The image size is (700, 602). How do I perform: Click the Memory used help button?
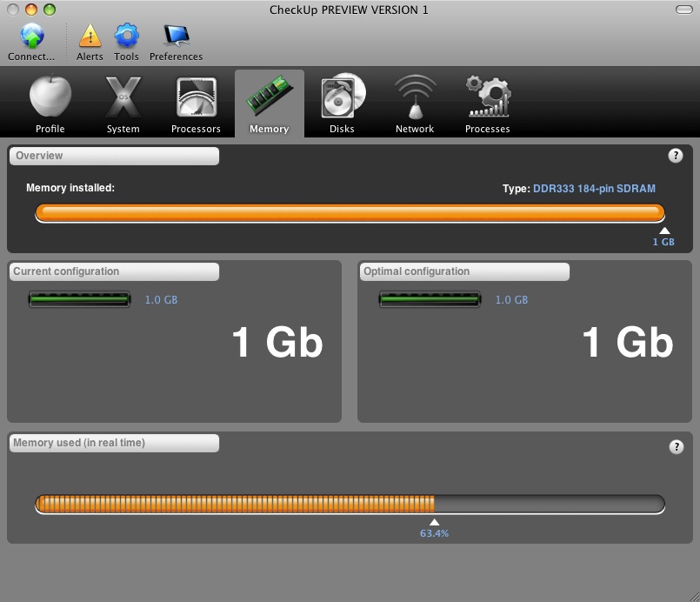coord(677,446)
